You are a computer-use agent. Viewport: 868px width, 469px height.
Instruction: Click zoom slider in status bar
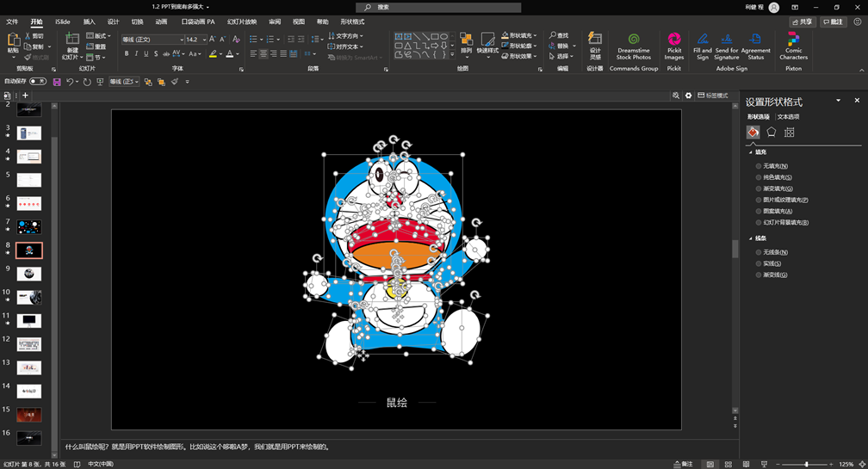pyautogui.click(x=806, y=464)
